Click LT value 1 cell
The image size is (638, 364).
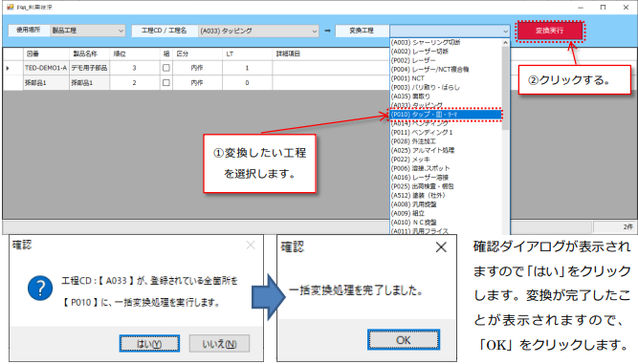coord(247,68)
